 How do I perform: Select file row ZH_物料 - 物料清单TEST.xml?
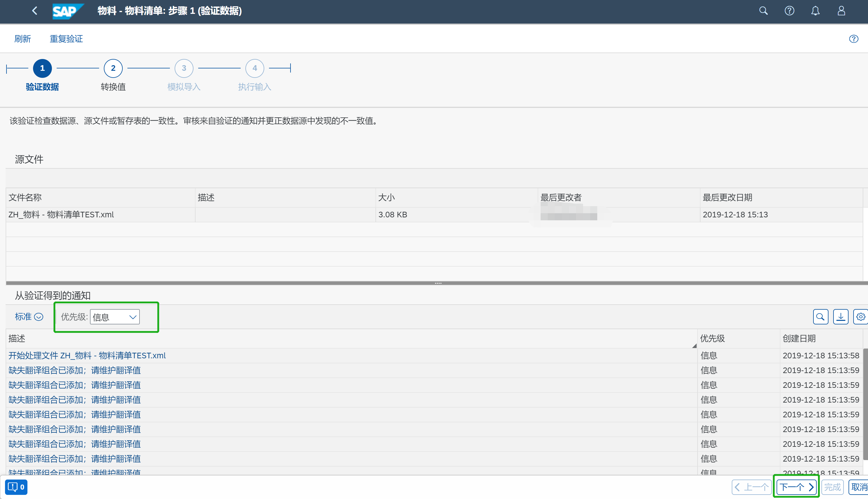pyautogui.click(x=434, y=214)
